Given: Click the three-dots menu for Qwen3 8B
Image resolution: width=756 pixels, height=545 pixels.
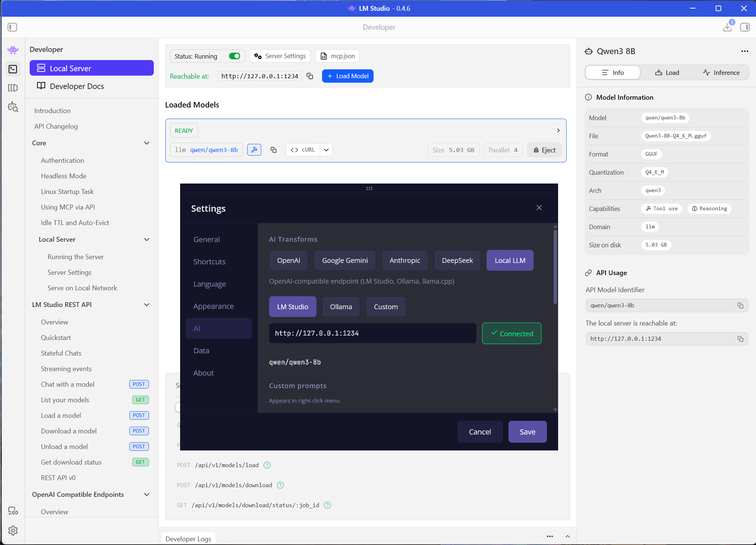Looking at the screenshot, I should click(745, 51).
